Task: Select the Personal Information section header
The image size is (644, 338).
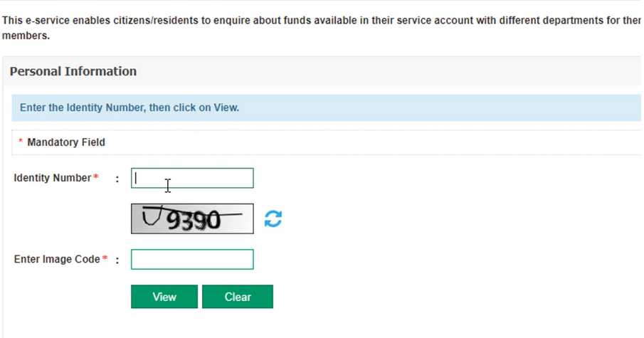Action: (x=73, y=71)
